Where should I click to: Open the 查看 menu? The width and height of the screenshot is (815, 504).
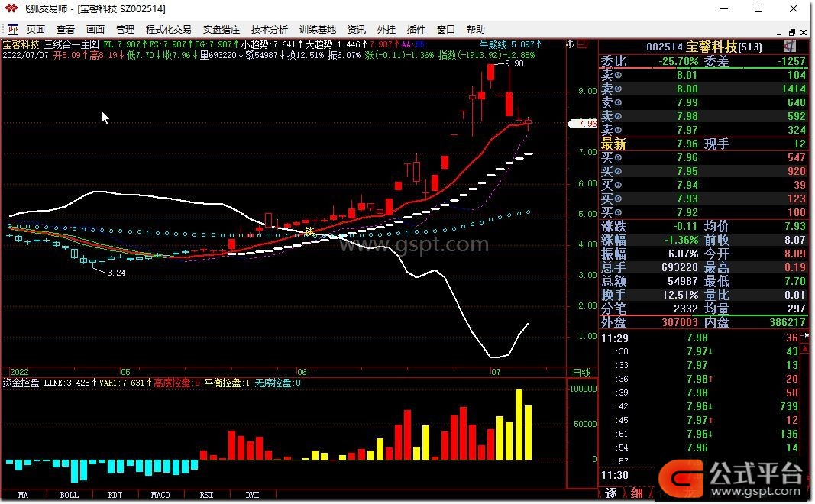pyautogui.click(x=66, y=30)
